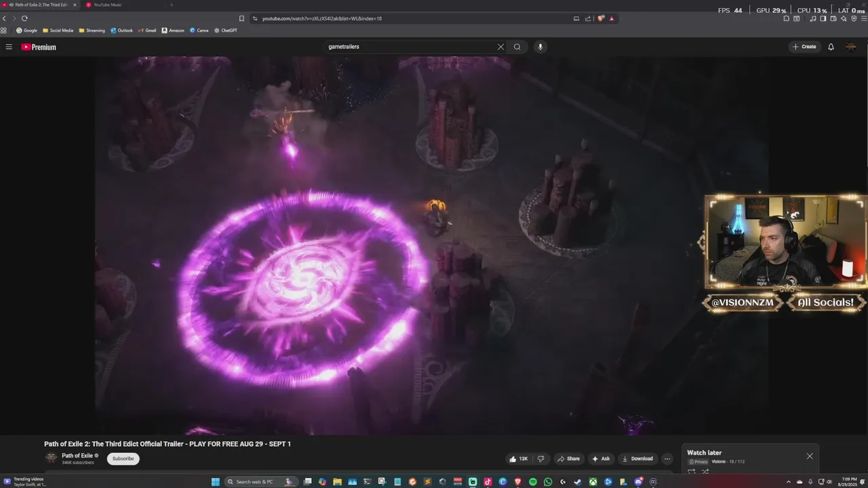
Task: Open the ChatGPT bookmark
Action: 226,30
